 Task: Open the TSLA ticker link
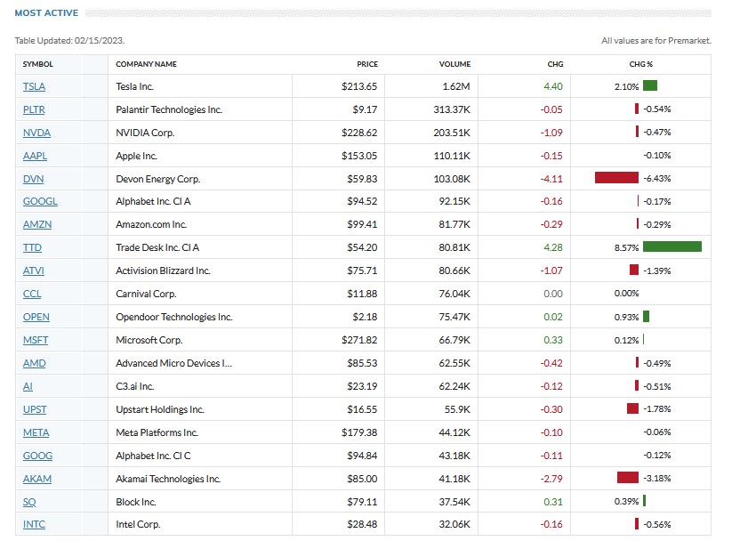[36, 86]
